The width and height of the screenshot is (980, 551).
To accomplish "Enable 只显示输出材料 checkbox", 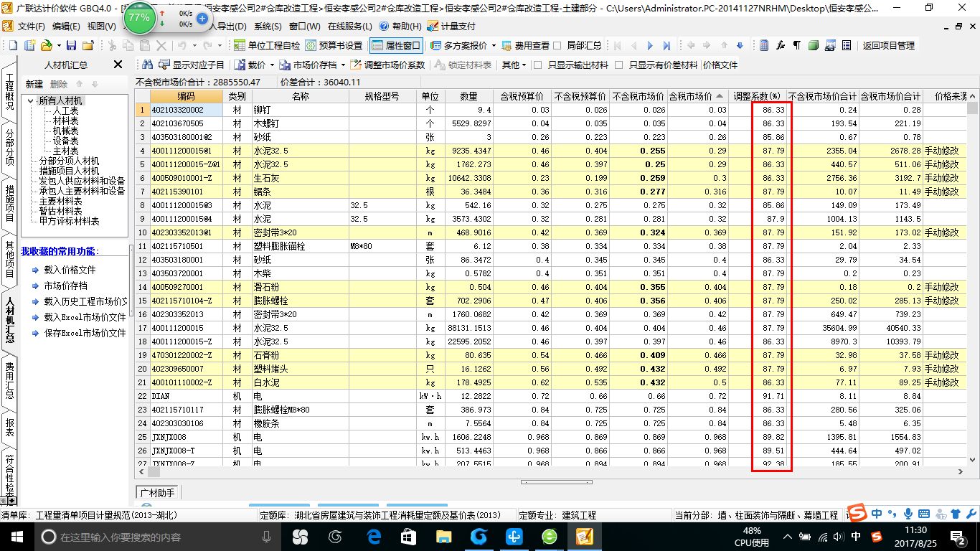I will [x=537, y=65].
